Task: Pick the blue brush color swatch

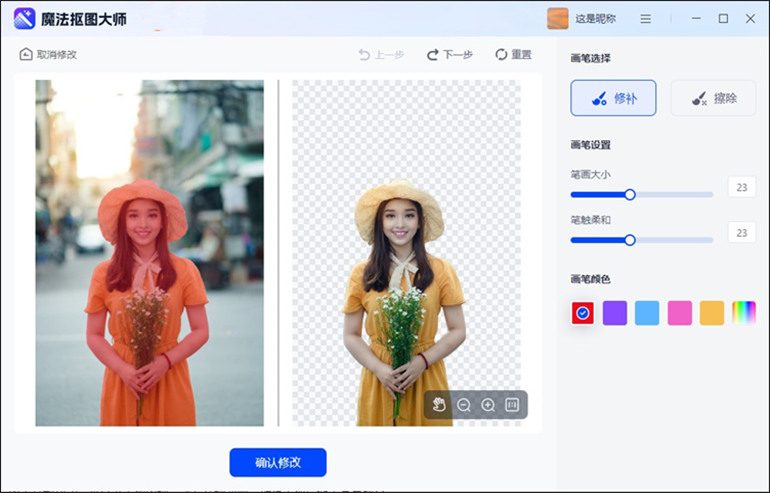Action: point(647,313)
